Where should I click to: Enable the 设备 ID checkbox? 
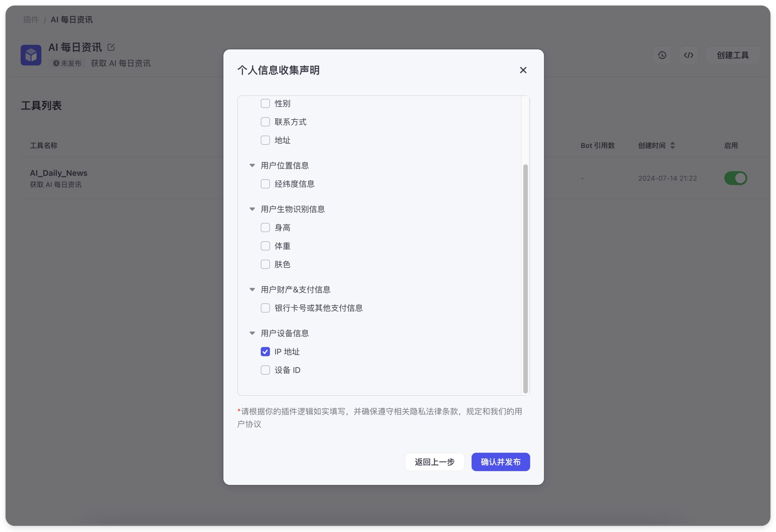pos(265,370)
